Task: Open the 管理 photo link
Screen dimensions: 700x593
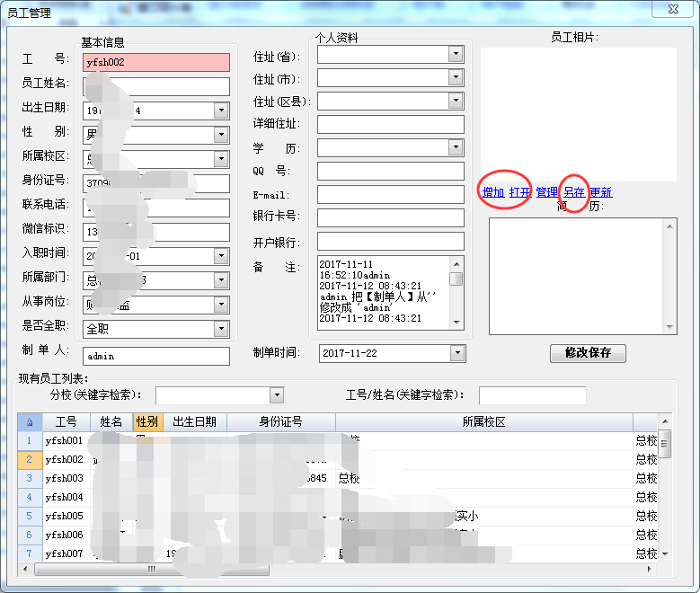Action: 546,192
